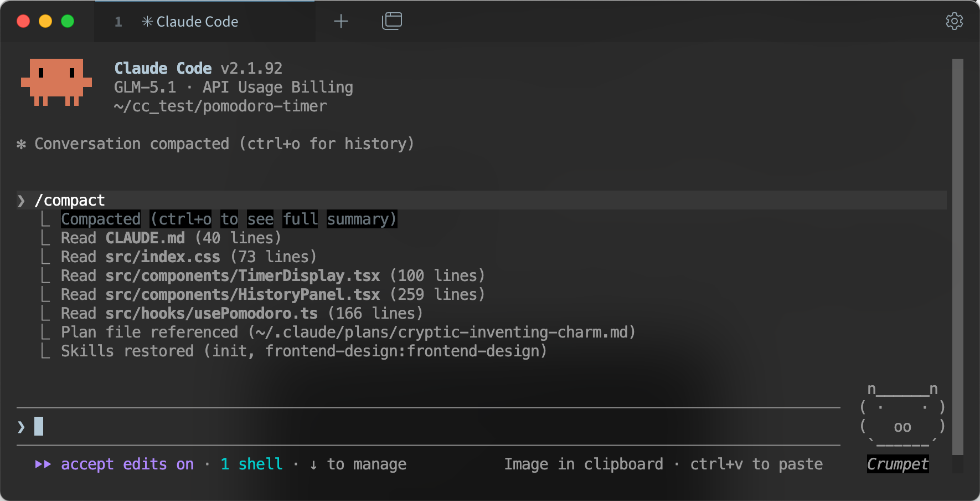This screenshot has width=980, height=501.
Task: Open the 1 shell status item
Action: [251, 464]
